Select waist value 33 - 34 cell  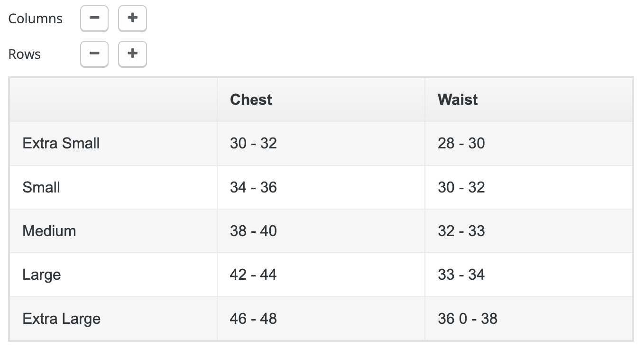529,275
